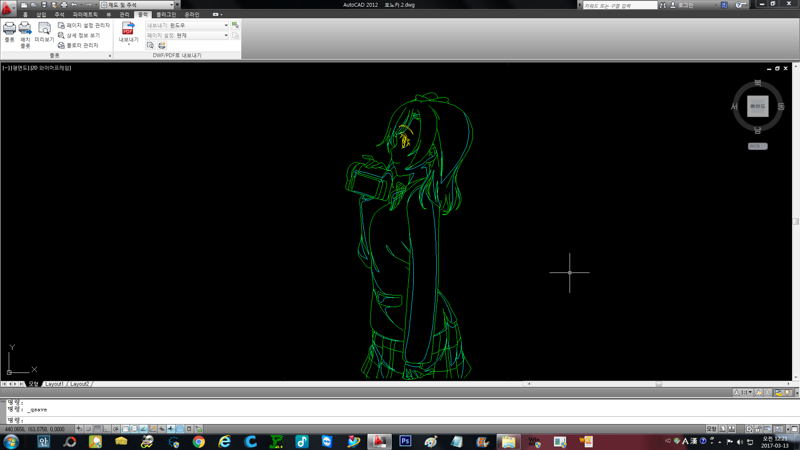The height and width of the screenshot is (450, 800).
Task: Click Save As in Quick Access toolbar
Action: click(54, 5)
